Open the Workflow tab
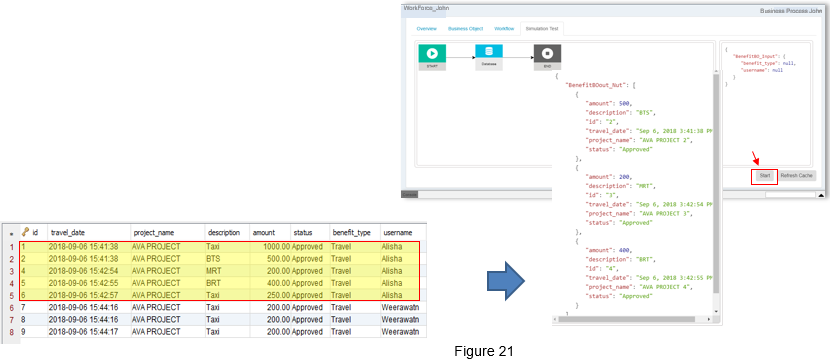 click(504, 29)
